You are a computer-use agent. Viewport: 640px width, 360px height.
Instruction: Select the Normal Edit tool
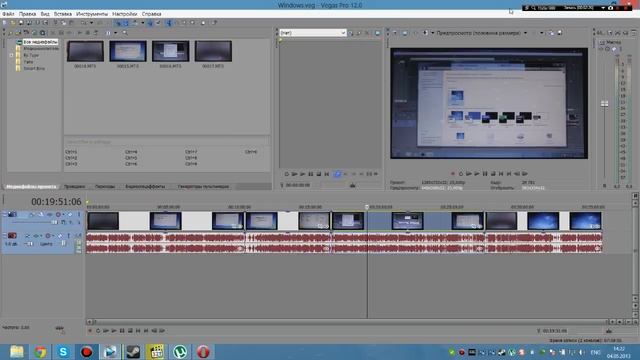click(169, 23)
